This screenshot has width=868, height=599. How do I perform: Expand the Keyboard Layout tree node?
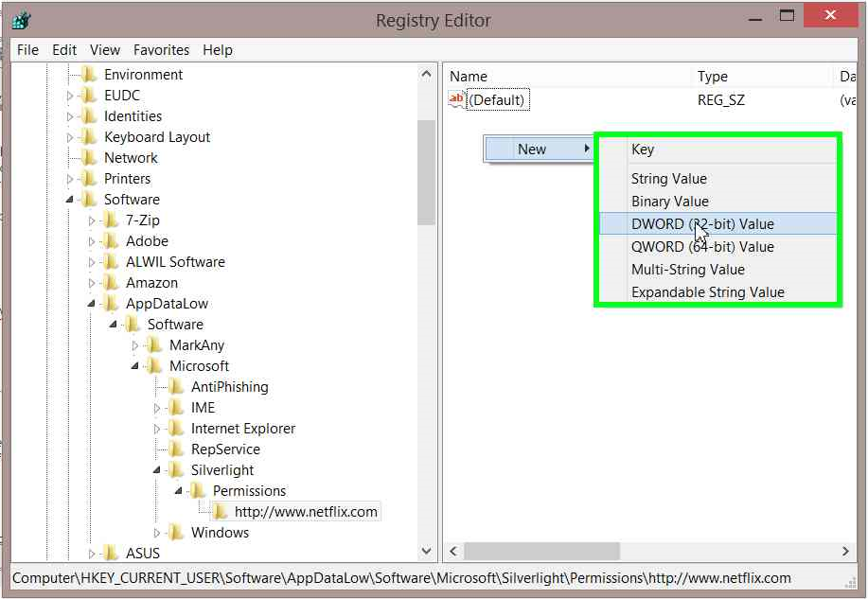point(70,137)
